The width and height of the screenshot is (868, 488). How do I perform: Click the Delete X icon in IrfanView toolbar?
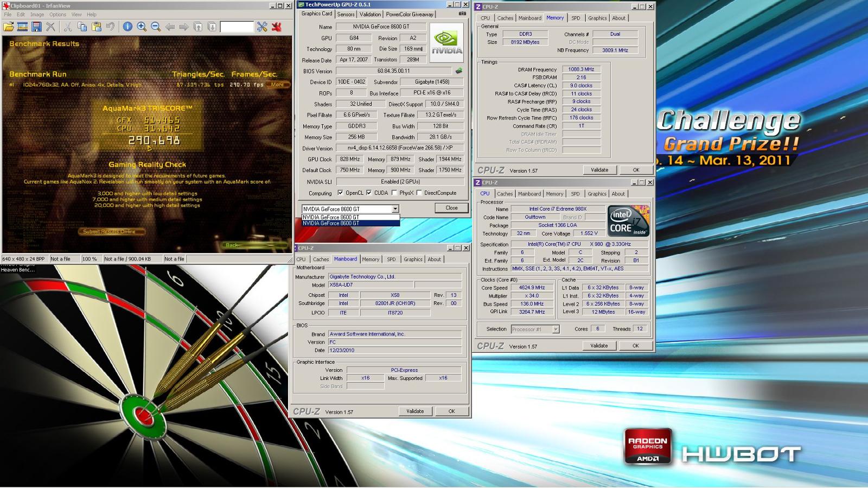[51, 27]
